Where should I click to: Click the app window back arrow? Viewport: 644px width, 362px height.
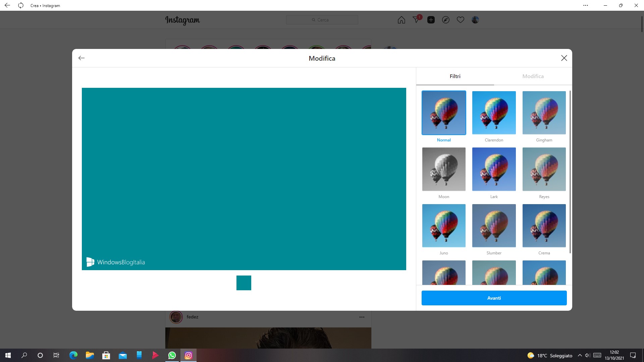[x=7, y=5]
